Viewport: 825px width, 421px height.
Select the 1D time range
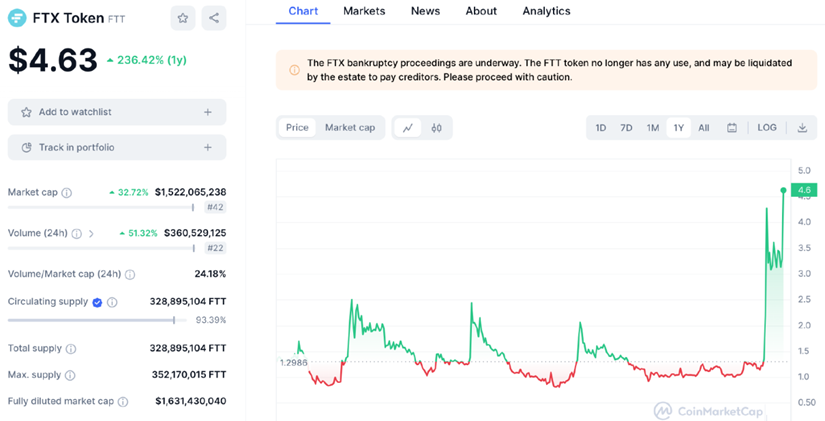[x=600, y=127]
